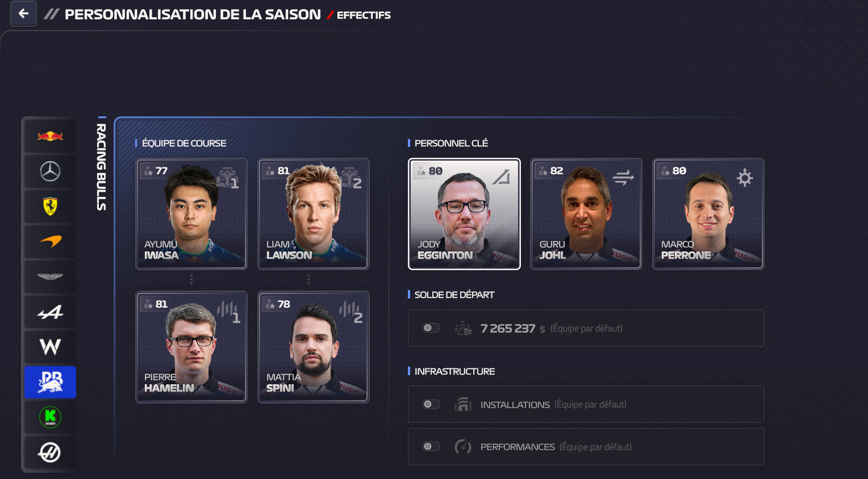Pick the McLaren team icon
This screenshot has height=479, width=868.
click(50, 242)
